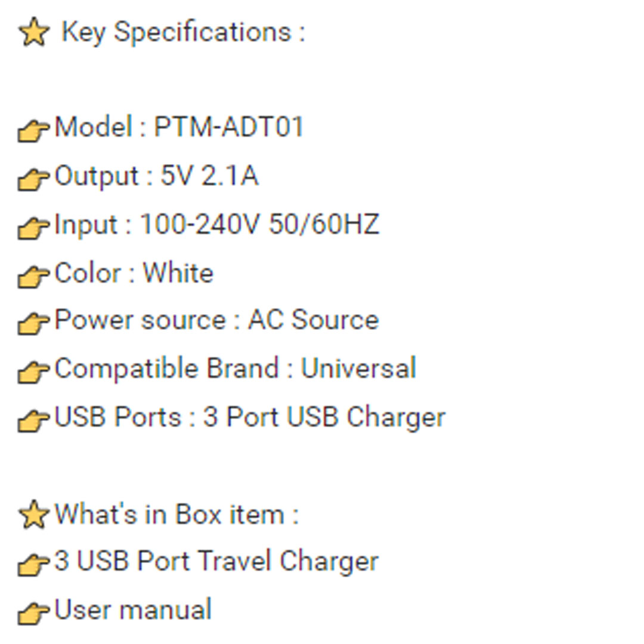Image resolution: width=644 pixels, height=644 pixels.
Task: Click the word Universal
Action: (x=358, y=369)
